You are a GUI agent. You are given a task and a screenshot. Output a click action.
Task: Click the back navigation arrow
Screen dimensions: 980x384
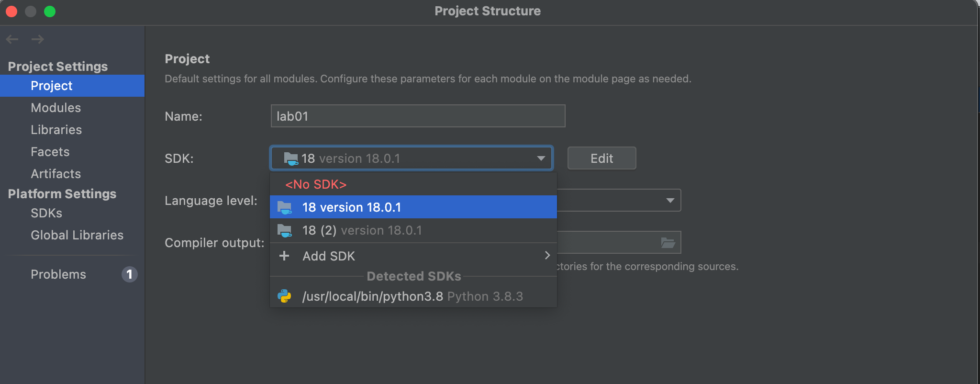12,39
